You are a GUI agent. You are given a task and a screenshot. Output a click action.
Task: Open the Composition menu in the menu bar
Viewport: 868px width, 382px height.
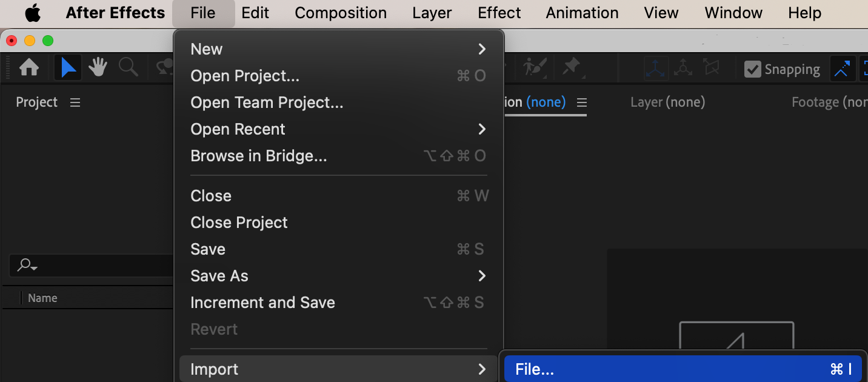click(x=341, y=13)
